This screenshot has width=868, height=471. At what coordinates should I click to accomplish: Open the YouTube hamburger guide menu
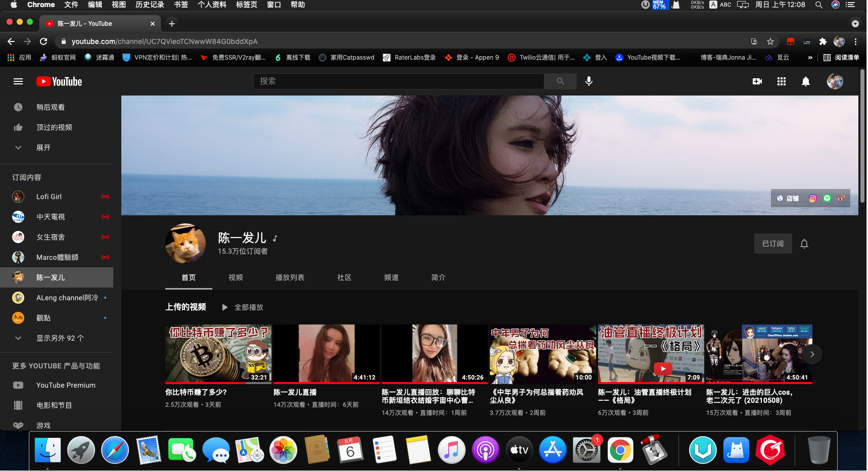(x=18, y=81)
